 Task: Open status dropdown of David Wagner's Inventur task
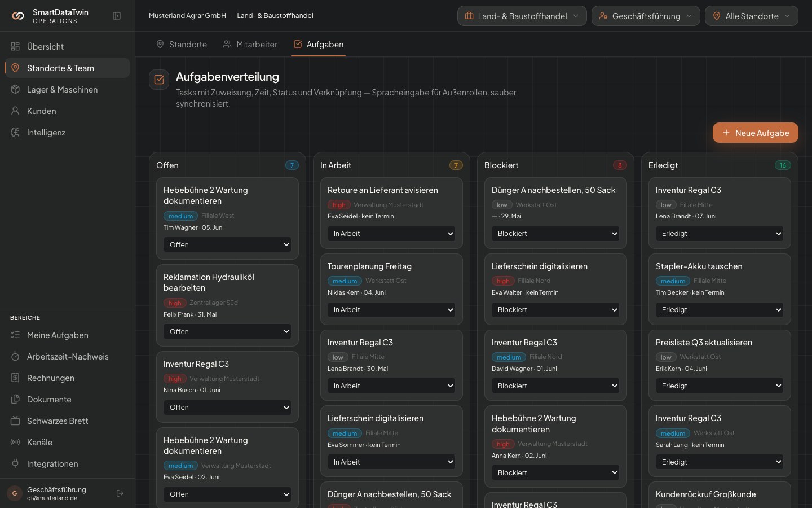[555, 386]
